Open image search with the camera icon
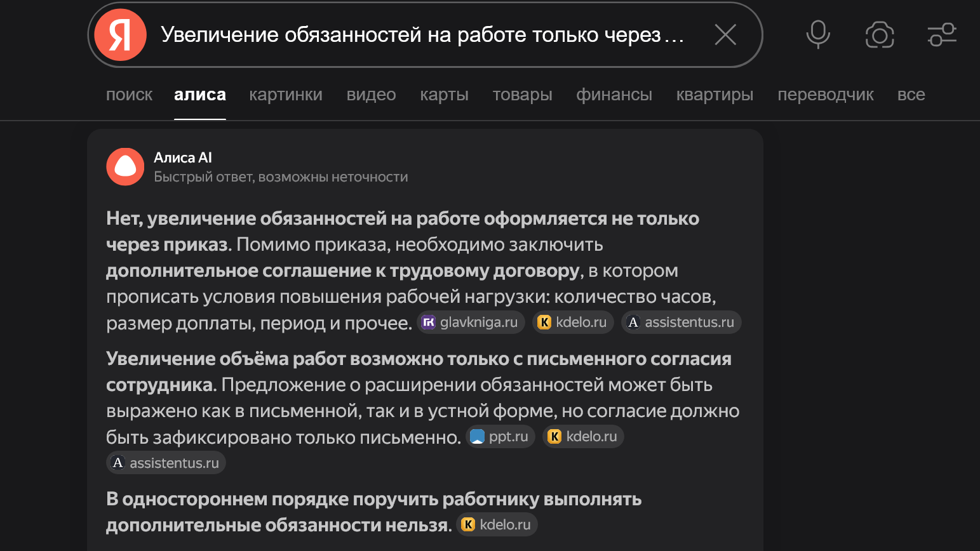The height and width of the screenshot is (551, 980). pos(880,35)
